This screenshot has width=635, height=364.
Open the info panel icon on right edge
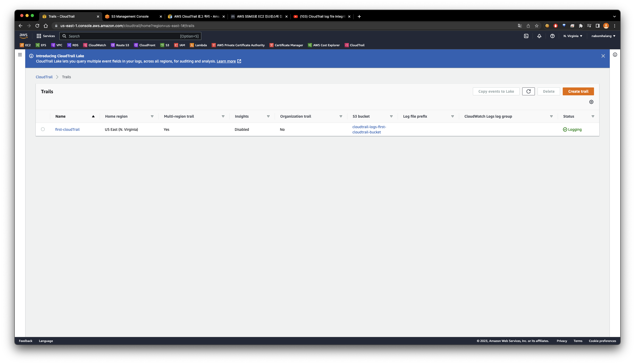(615, 55)
